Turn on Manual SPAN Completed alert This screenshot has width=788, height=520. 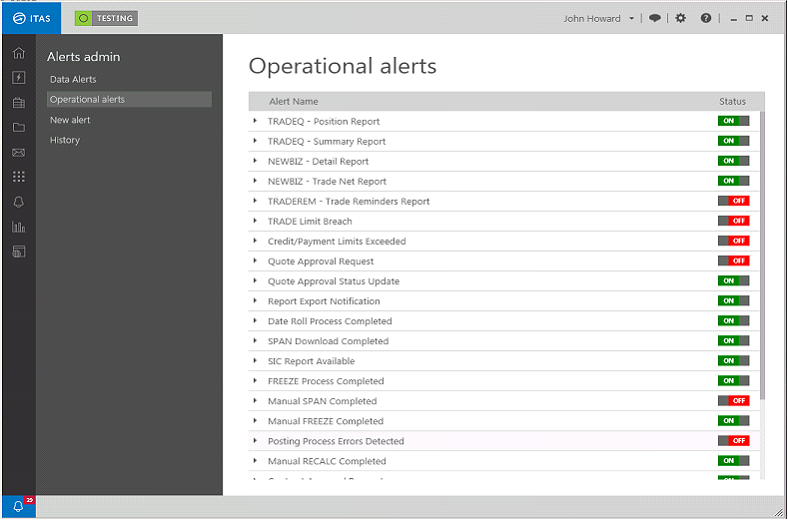click(733, 400)
